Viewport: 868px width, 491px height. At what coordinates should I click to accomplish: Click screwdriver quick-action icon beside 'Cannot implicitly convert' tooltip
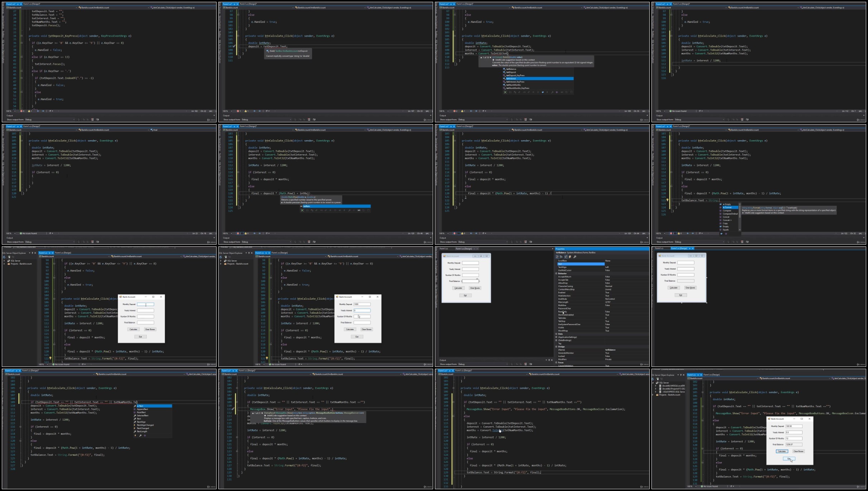coord(234,46)
